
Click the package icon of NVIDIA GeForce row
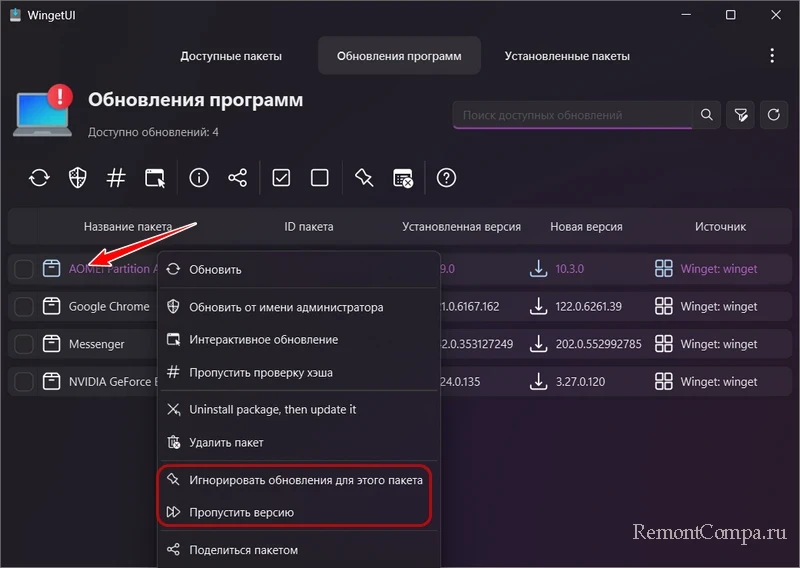pos(52,381)
